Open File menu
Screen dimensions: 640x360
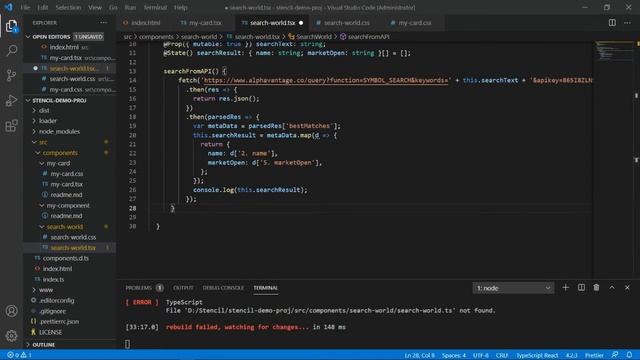25,7
